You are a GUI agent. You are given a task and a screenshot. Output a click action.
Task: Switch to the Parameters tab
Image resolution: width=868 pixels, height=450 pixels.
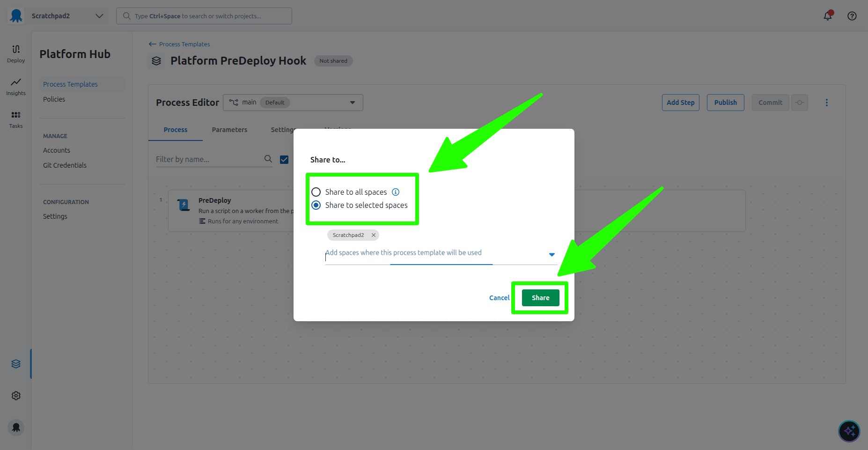(x=229, y=130)
